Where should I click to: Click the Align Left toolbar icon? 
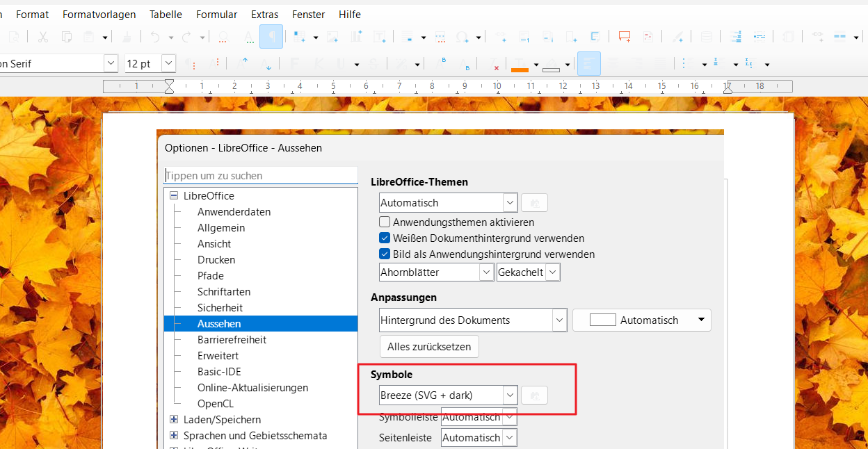point(588,64)
